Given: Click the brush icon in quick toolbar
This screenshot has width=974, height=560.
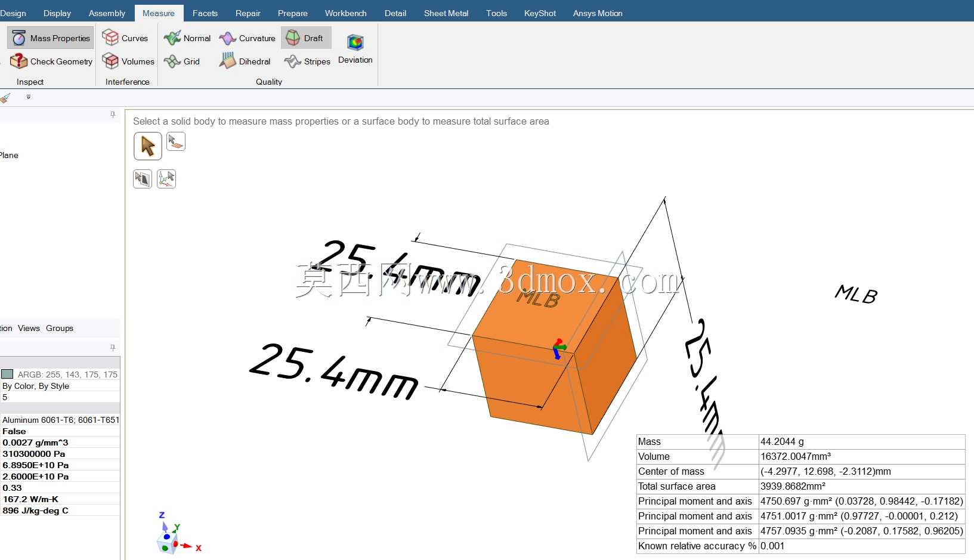Looking at the screenshot, I should point(5,98).
